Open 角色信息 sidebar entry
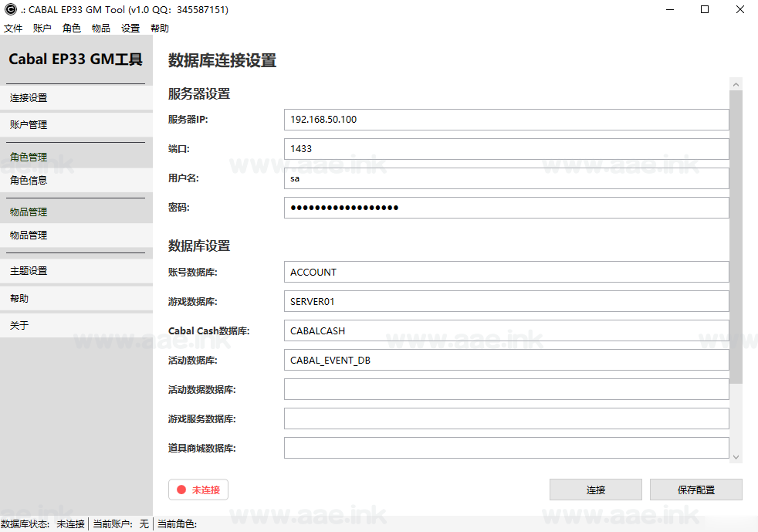 tap(76, 181)
